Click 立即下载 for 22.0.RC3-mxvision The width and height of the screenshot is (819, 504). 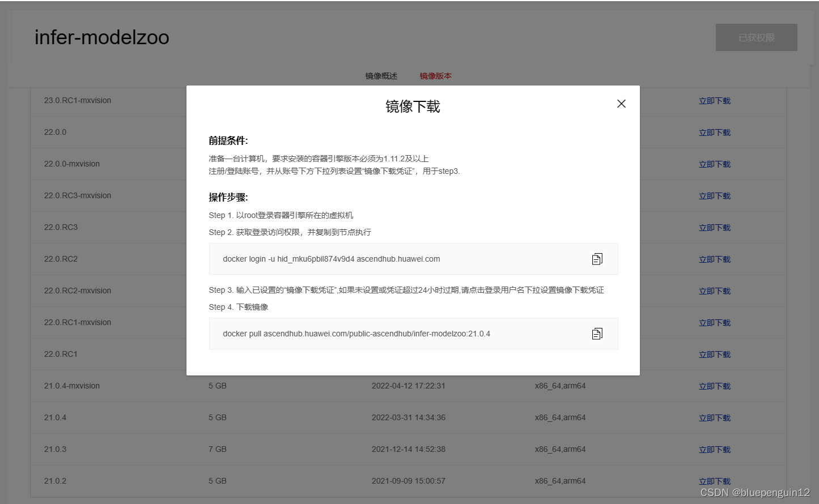point(714,196)
